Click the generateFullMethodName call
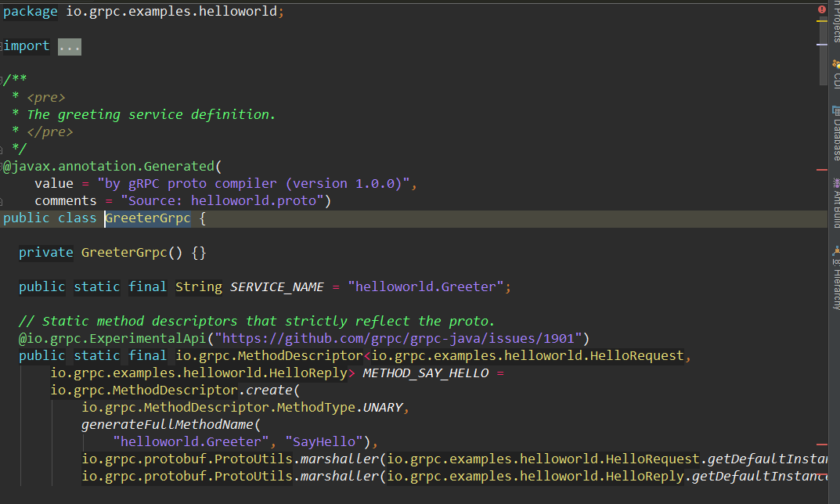 pyautogui.click(x=168, y=425)
